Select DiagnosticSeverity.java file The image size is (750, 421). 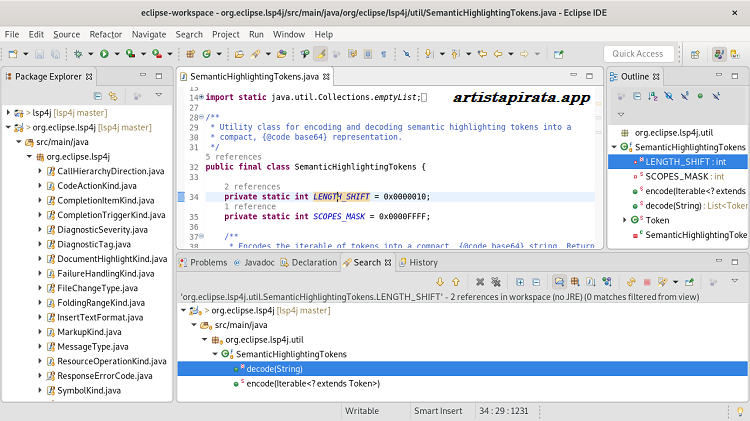click(102, 230)
